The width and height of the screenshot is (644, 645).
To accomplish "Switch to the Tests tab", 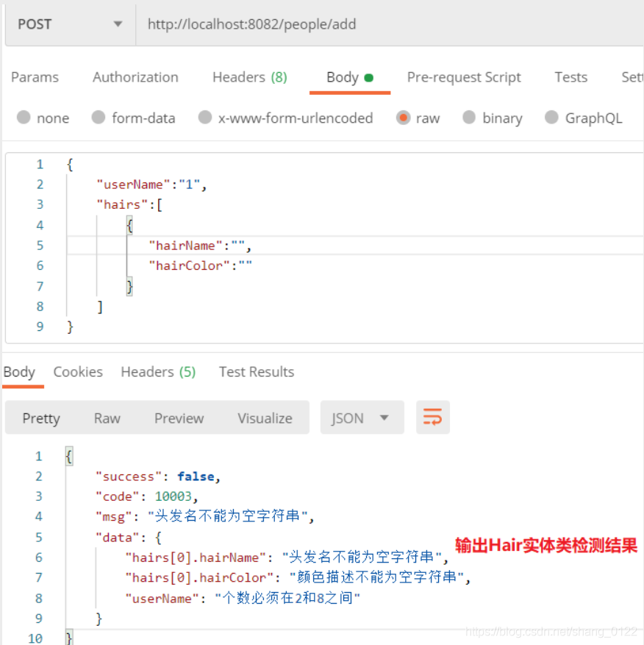I will (570, 77).
